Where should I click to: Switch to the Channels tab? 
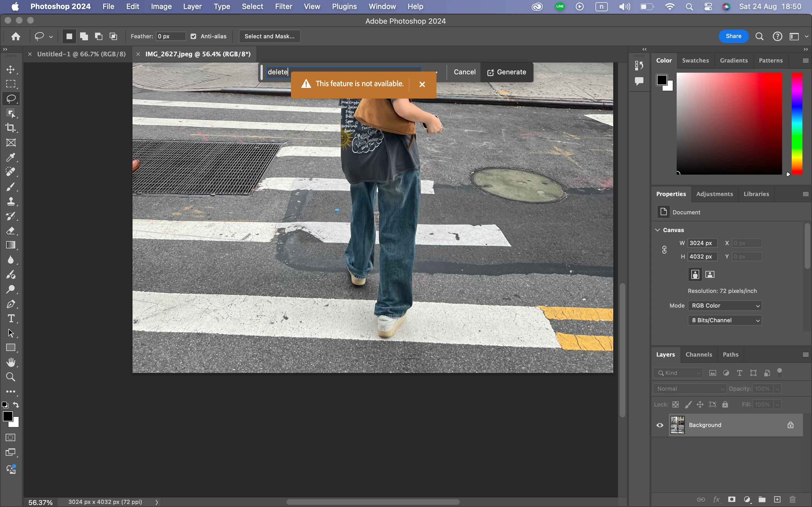pyautogui.click(x=699, y=354)
